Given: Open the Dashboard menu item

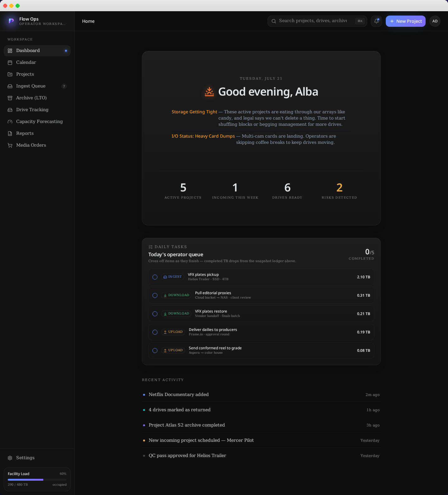Looking at the screenshot, I should pos(37,51).
